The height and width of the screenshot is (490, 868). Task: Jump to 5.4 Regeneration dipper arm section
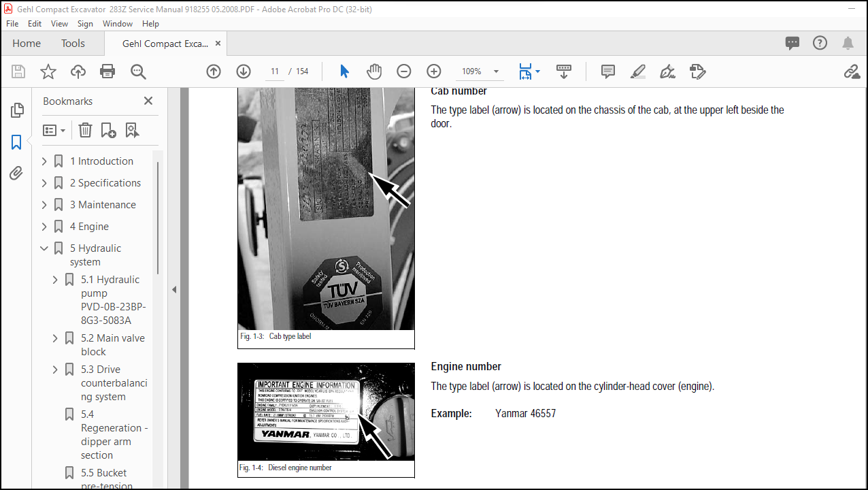114,435
